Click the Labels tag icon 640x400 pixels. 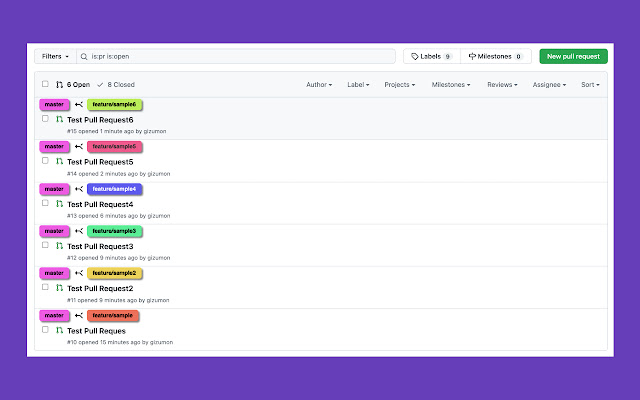[x=415, y=56]
